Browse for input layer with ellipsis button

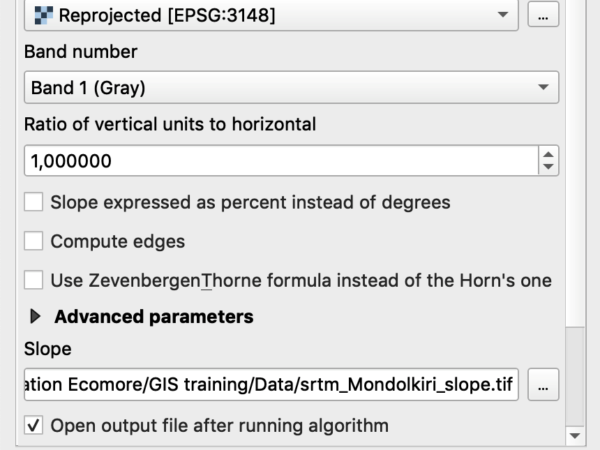click(543, 15)
